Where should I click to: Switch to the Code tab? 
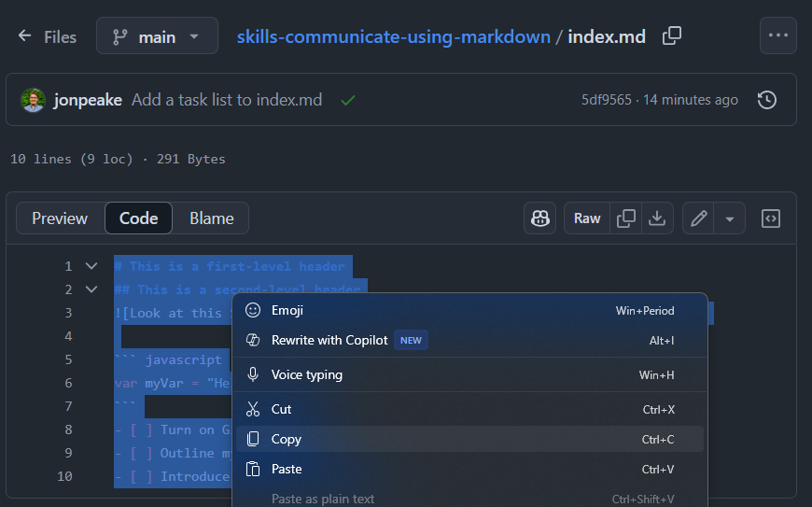coord(138,218)
